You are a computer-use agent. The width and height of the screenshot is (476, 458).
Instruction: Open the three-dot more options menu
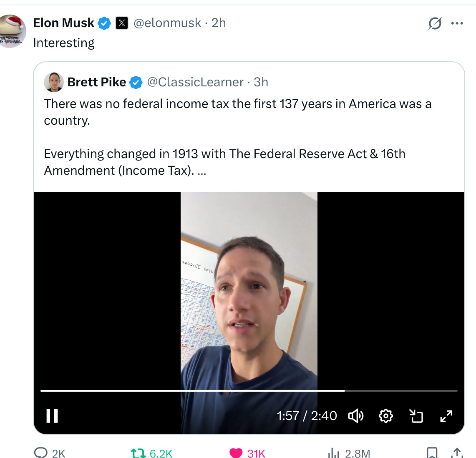pos(457,23)
